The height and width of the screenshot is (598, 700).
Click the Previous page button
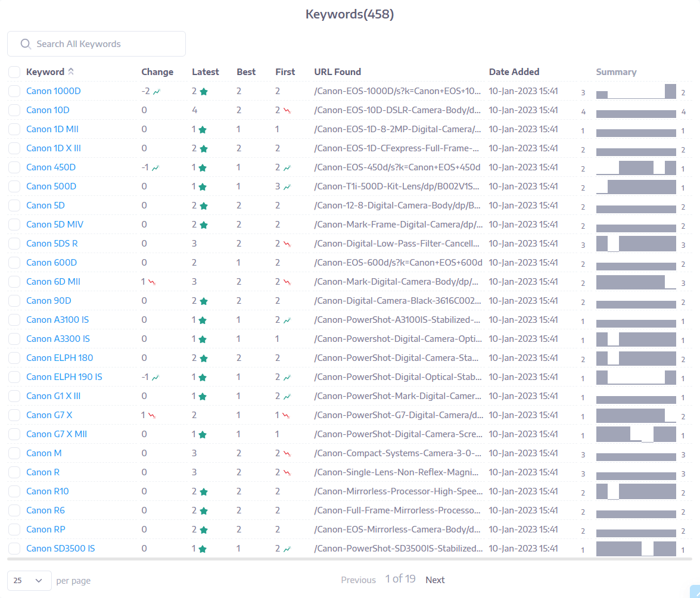(358, 580)
